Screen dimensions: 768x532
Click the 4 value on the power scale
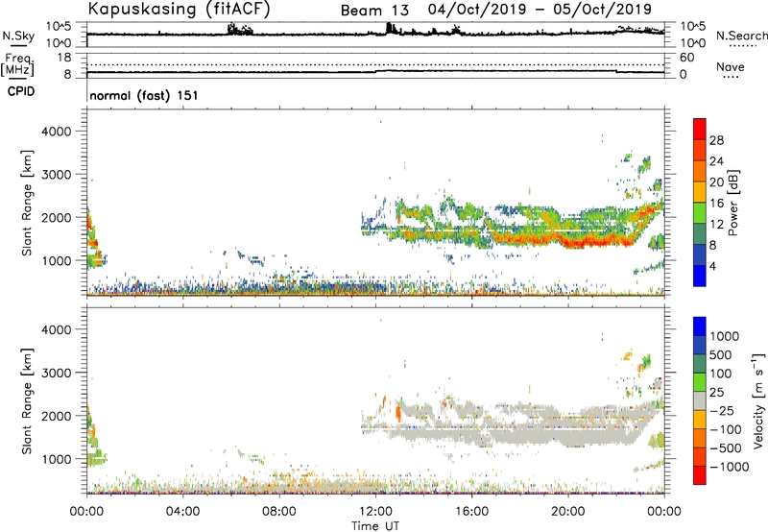(713, 266)
